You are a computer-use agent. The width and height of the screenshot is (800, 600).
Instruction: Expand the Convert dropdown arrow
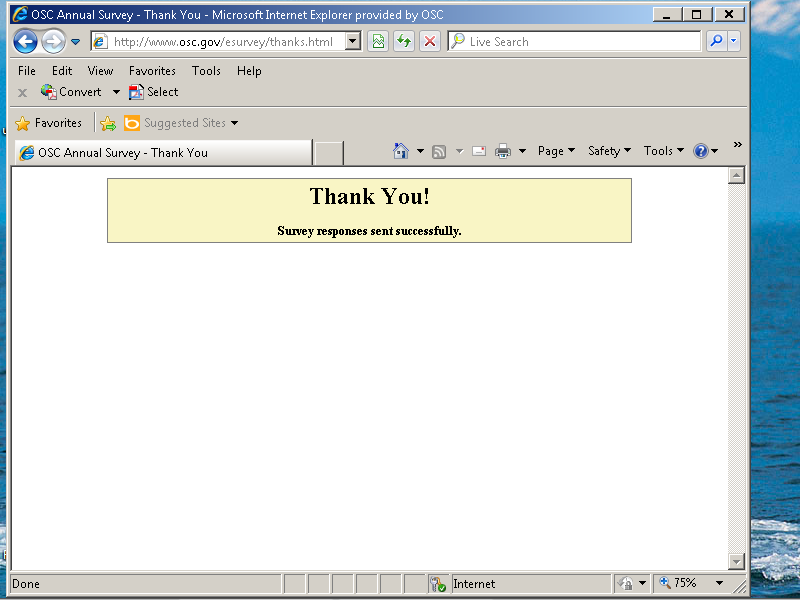tap(116, 92)
